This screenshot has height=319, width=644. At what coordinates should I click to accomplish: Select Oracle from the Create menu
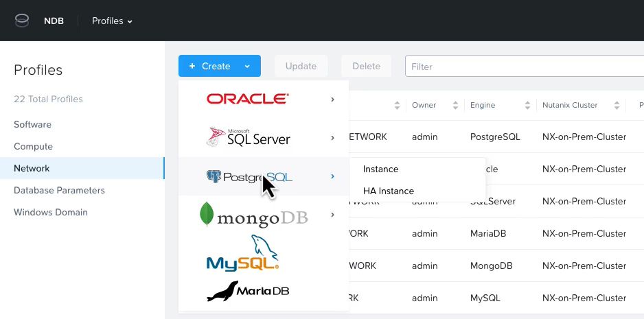click(248, 99)
